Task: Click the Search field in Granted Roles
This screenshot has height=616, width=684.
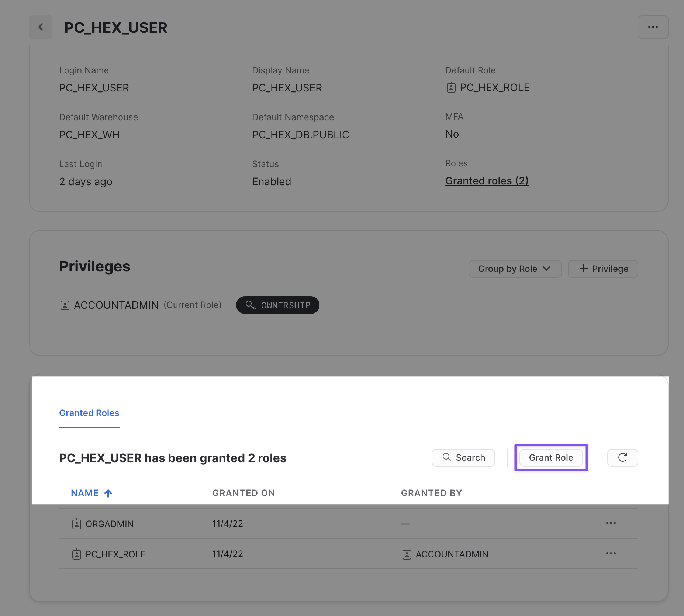Action: click(463, 458)
